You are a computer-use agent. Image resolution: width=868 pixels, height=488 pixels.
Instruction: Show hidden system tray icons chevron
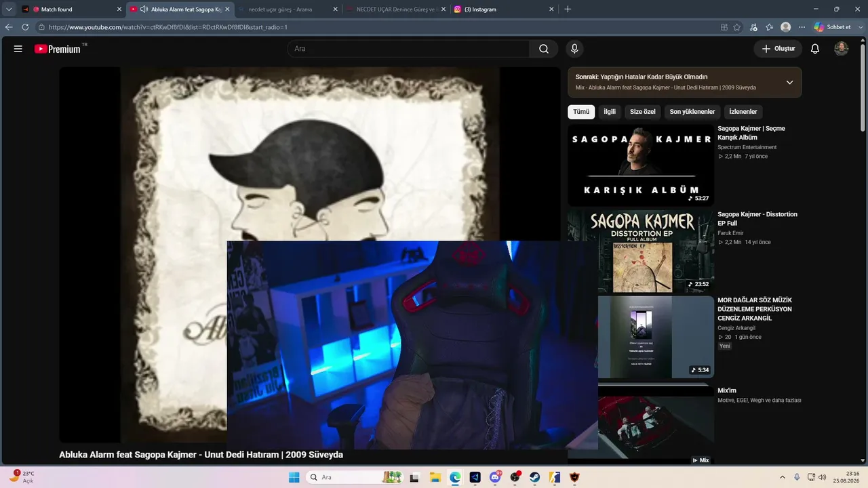[782, 477]
